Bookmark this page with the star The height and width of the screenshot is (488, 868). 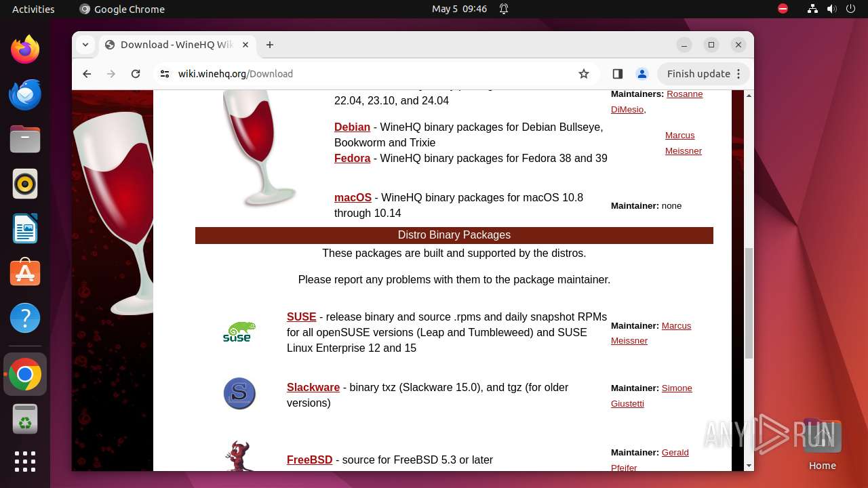tap(584, 74)
